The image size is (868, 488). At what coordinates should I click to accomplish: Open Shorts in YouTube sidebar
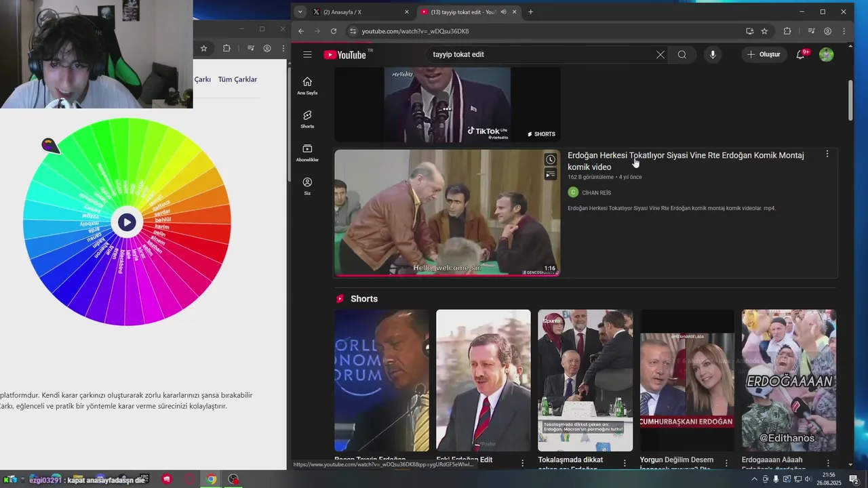[307, 119]
